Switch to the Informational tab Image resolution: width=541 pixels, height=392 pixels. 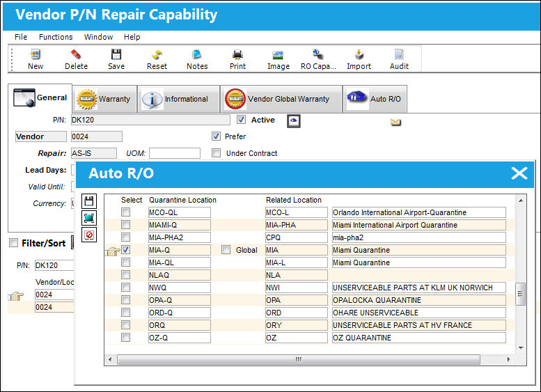(179, 99)
